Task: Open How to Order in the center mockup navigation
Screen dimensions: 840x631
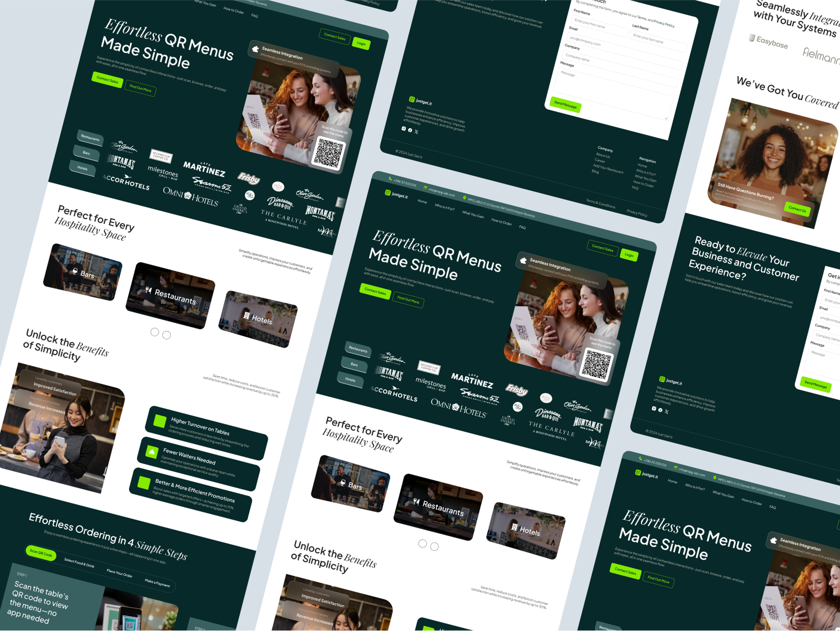Action: 501,222
